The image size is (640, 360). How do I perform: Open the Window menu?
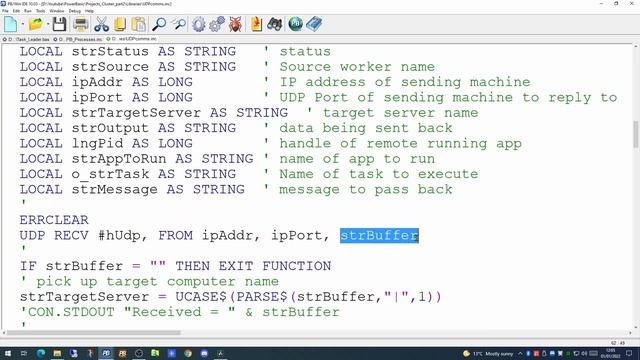57,11
